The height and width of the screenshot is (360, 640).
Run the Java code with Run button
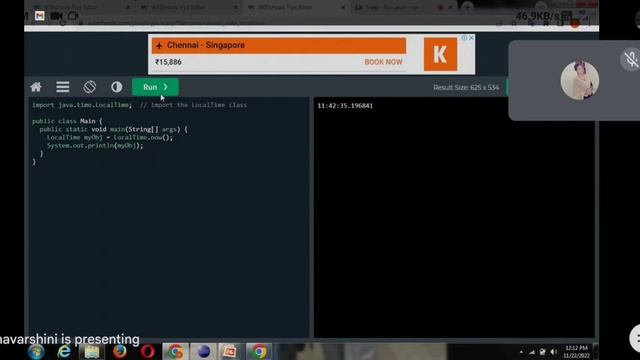tap(155, 87)
